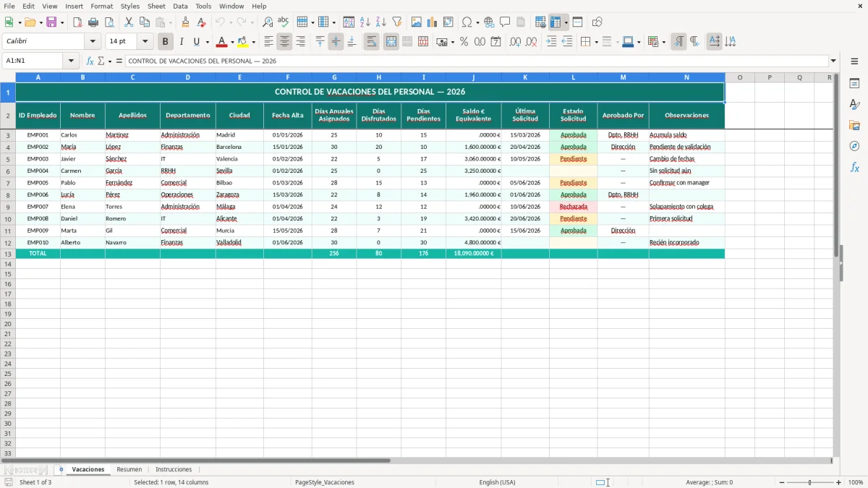The width and height of the screenshot is (868, 488).
Task: Toggle Print Preview
Action: pos(109,22)
